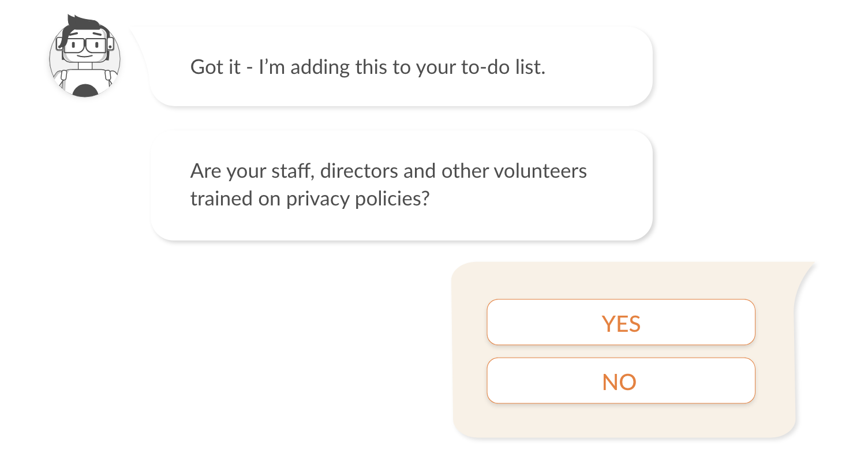Click the words 'Got it' in first message
This screenshot has width=868, height=457.
[215, 68]
